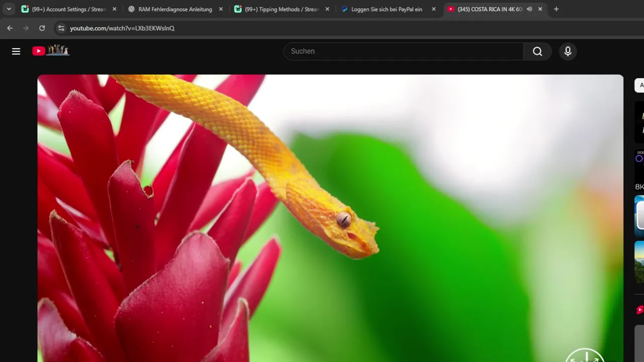644x362 pixels.
Task: View site information icon in address bar
Action: pos(61,28)
